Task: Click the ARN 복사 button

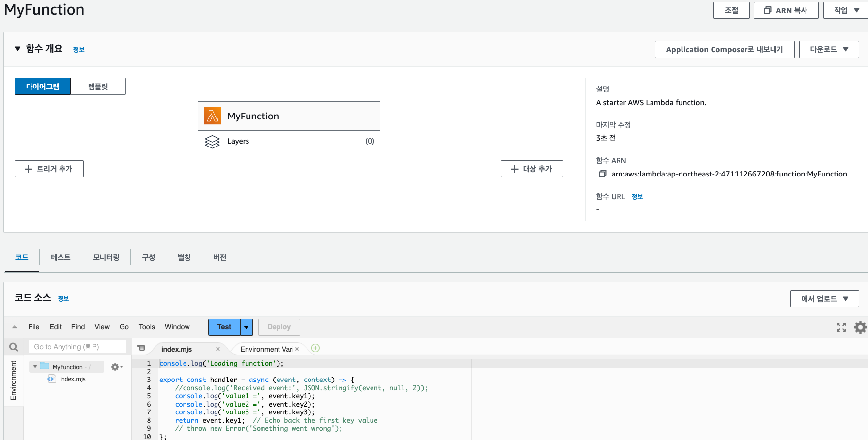Action: pos(786,10)
